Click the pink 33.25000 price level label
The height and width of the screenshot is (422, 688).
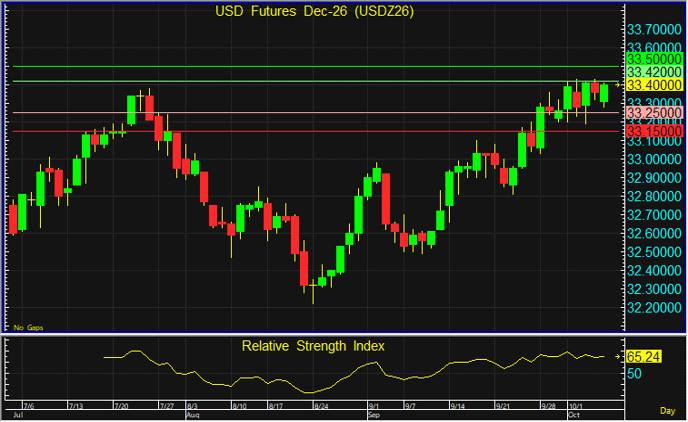654,112
